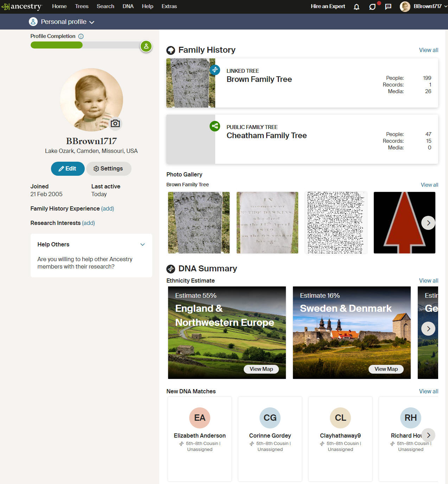This screenshot has width=448, height=484.
Task: Collapse the Help Others section
Action: click(142, 245)
